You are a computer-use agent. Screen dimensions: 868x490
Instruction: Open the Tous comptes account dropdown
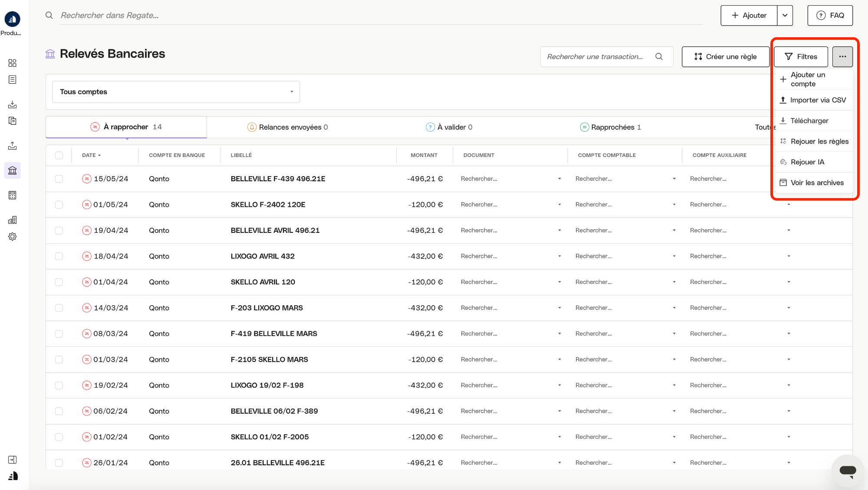point(176,92)
